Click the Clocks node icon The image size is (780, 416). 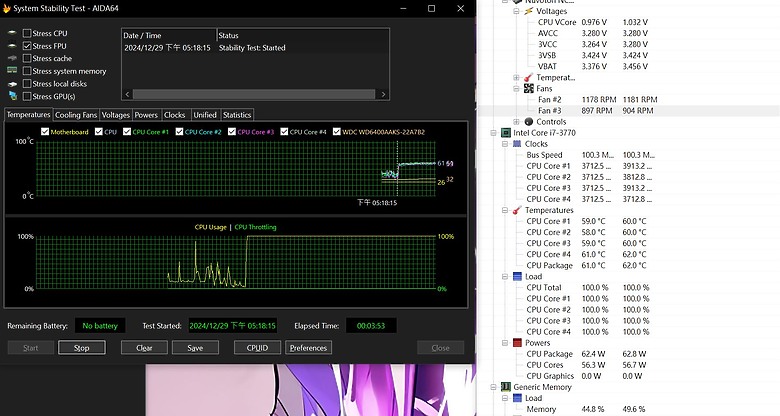(x=517, y=144)
